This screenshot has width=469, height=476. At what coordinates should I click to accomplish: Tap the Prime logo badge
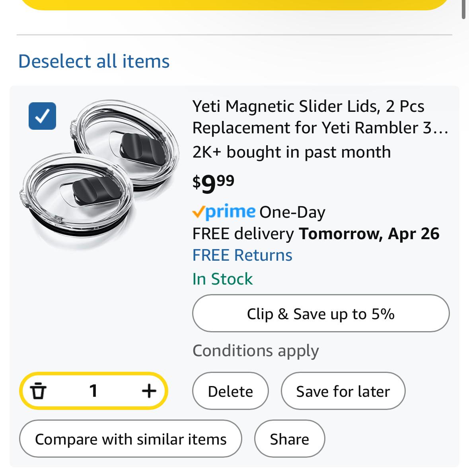(x=224, y=212)
